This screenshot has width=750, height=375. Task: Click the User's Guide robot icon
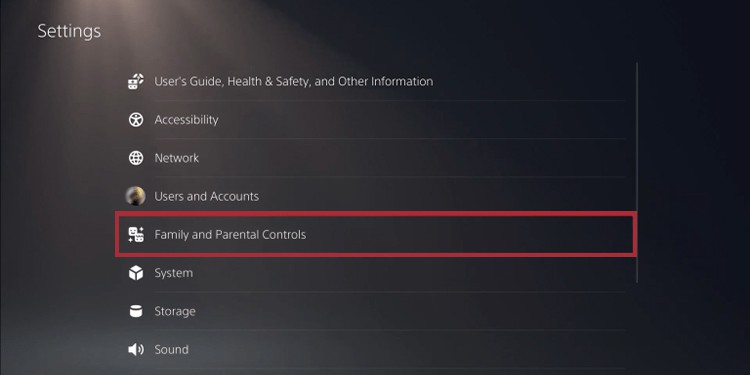pos(136,82)
